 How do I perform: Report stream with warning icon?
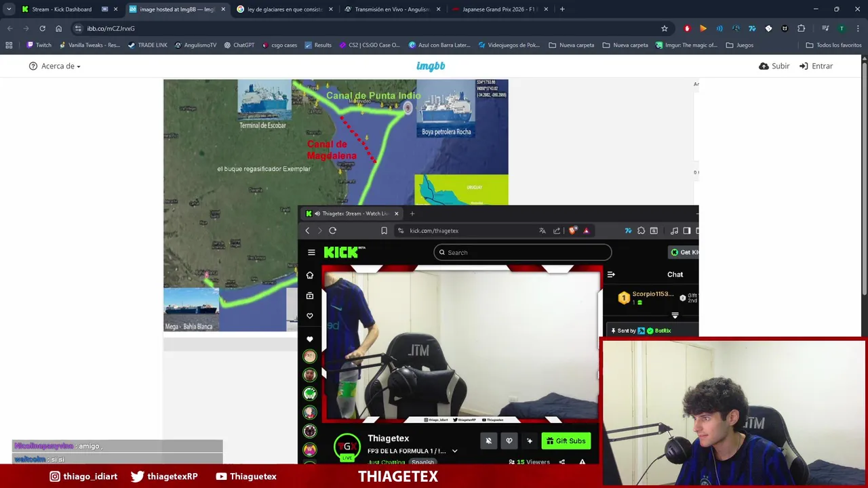tap(582, 462)
